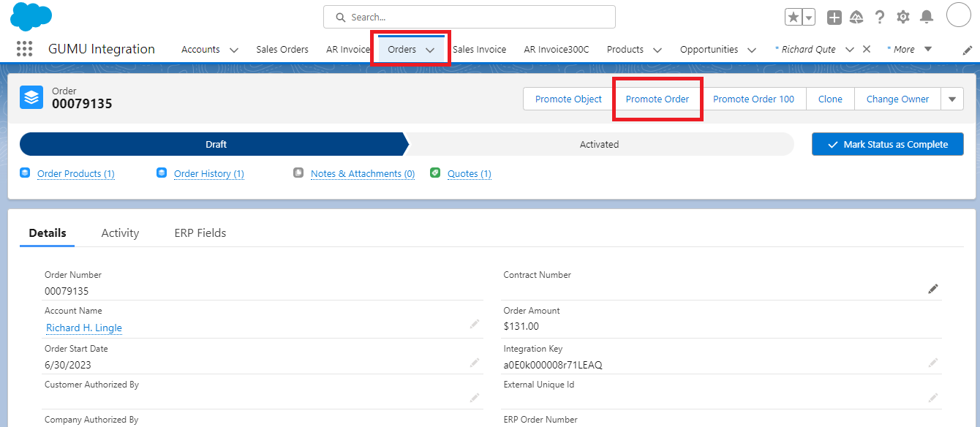Viewport: 980px width, 427px height.
Task: Open the user profile avatar
Action: 958,15
